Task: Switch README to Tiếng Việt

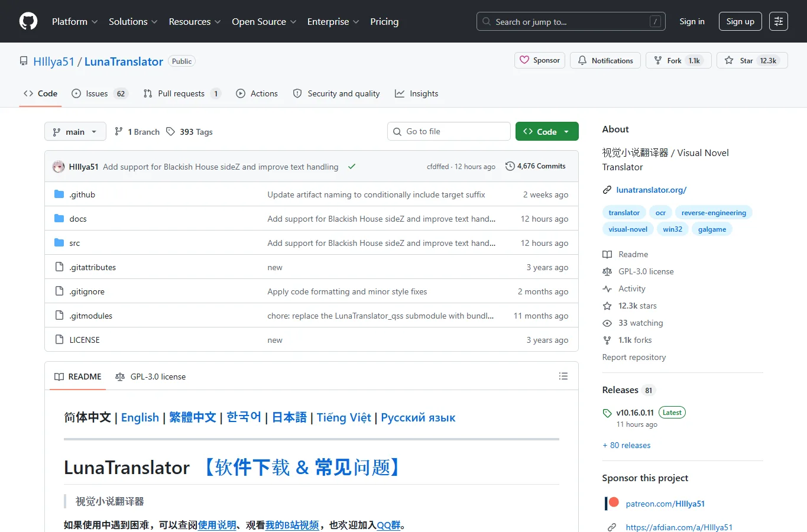Action: coord(344,417)
